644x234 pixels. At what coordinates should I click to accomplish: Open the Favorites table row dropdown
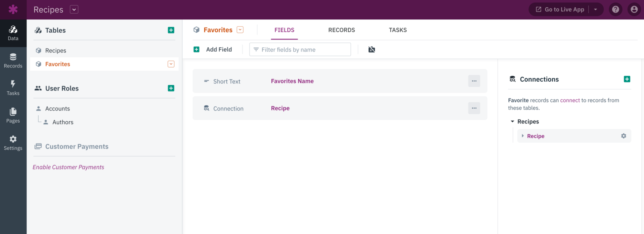point(171,64)
